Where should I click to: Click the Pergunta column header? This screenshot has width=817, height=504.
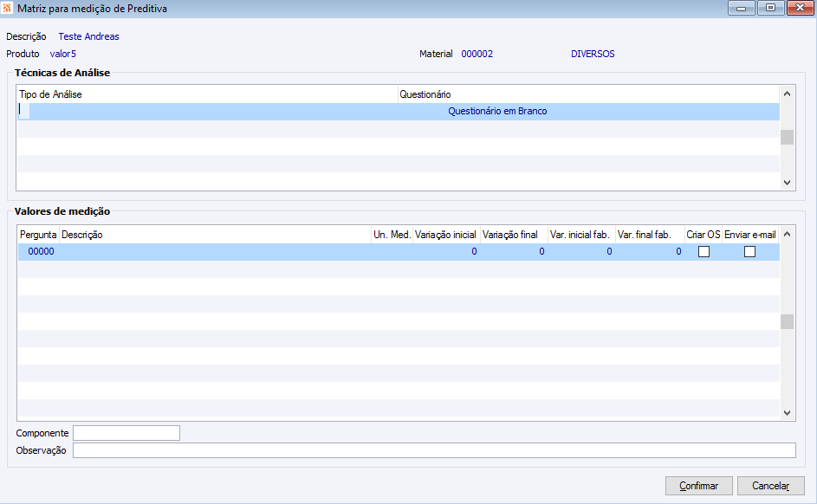click(38, 235)
